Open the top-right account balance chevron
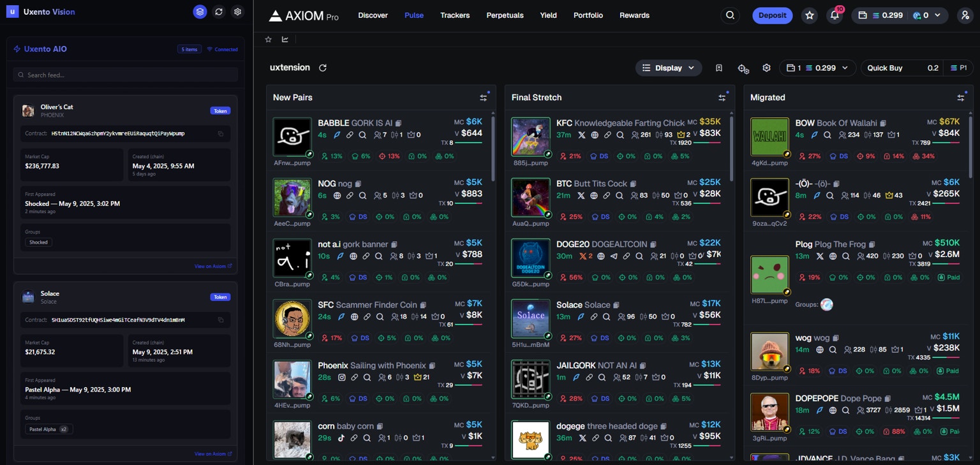980x465 pixels. 937,15
